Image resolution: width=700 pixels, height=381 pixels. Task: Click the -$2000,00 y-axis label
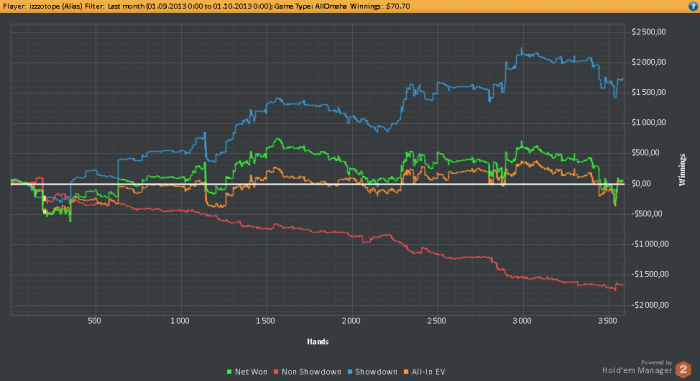click(x=650, y=305)
